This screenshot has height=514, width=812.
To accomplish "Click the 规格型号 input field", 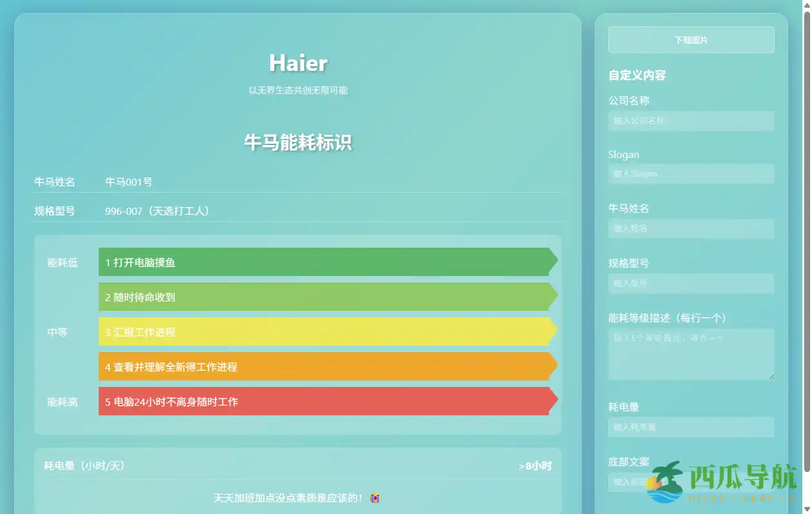I will click(x=691, y=283).
